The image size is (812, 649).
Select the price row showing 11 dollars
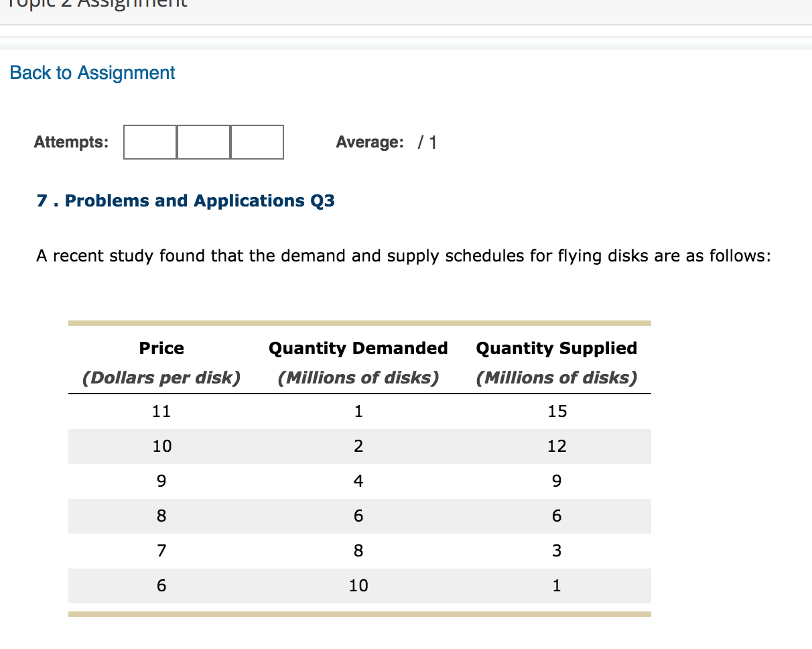tap(161, 411)
